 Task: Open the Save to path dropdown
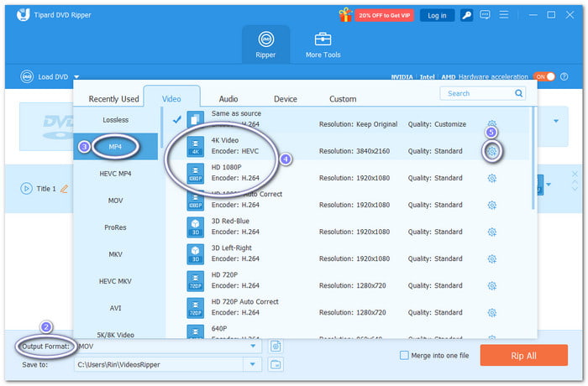pyautogui.click(x=252, y=364)
